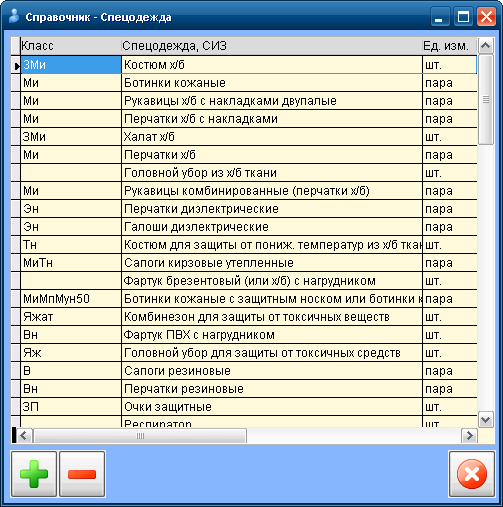The image size is (503, 507).
Task: Click the green plus add record button
Action: pyautogui.click(x=34, y=474)
